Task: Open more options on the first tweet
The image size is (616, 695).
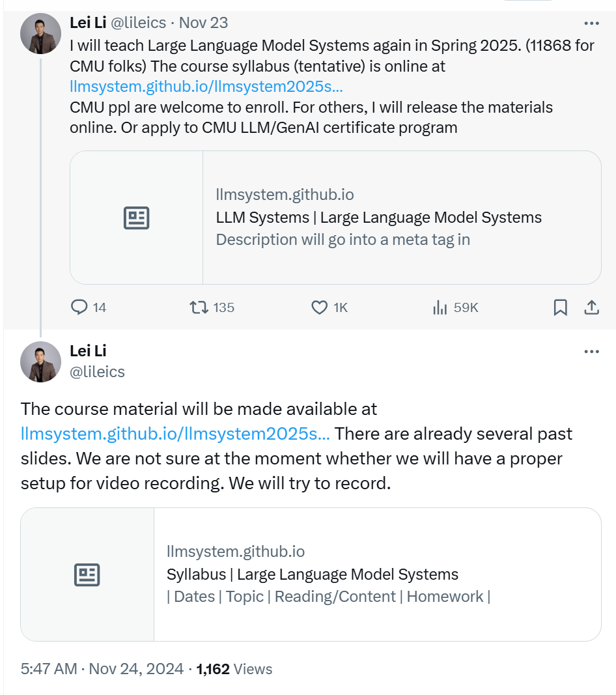Action: point(592,23)
